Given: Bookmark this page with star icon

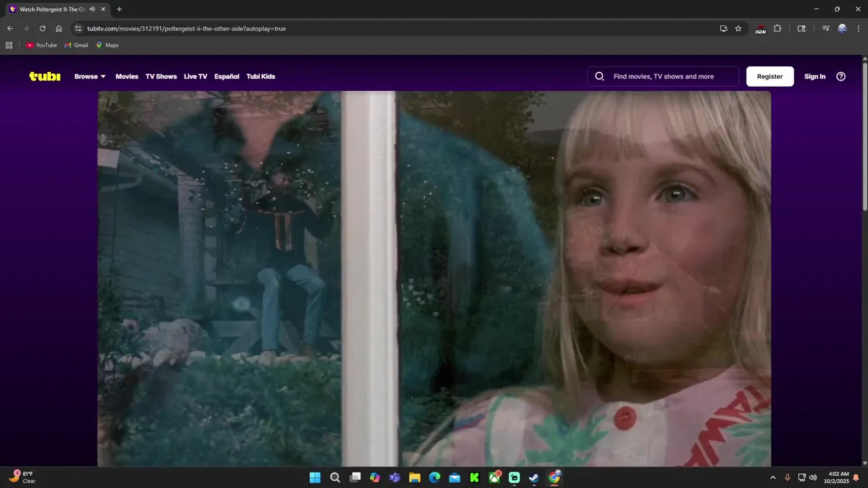Looking at the screenshot, I should tap(738, 28).
